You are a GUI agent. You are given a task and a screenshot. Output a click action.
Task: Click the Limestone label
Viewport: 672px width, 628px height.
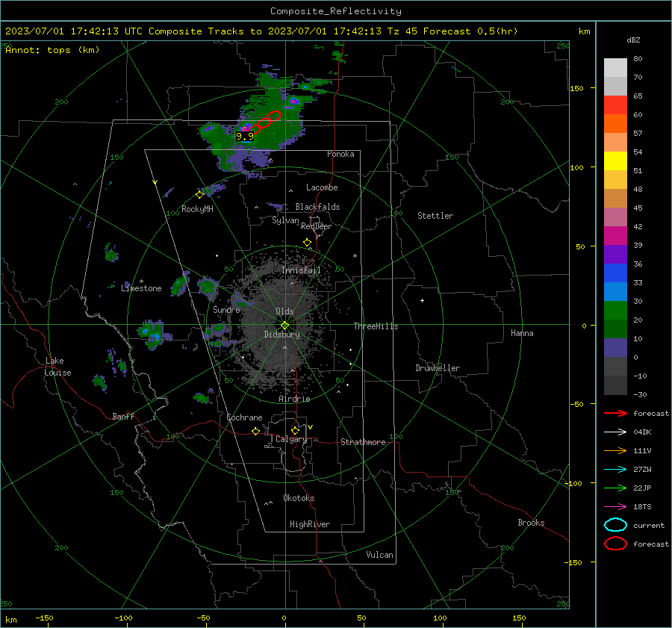pos(141,288)
